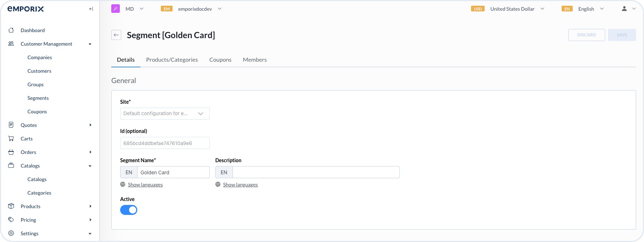
Task: Open the Site dropdown
Action: click(x=165, y=114)
